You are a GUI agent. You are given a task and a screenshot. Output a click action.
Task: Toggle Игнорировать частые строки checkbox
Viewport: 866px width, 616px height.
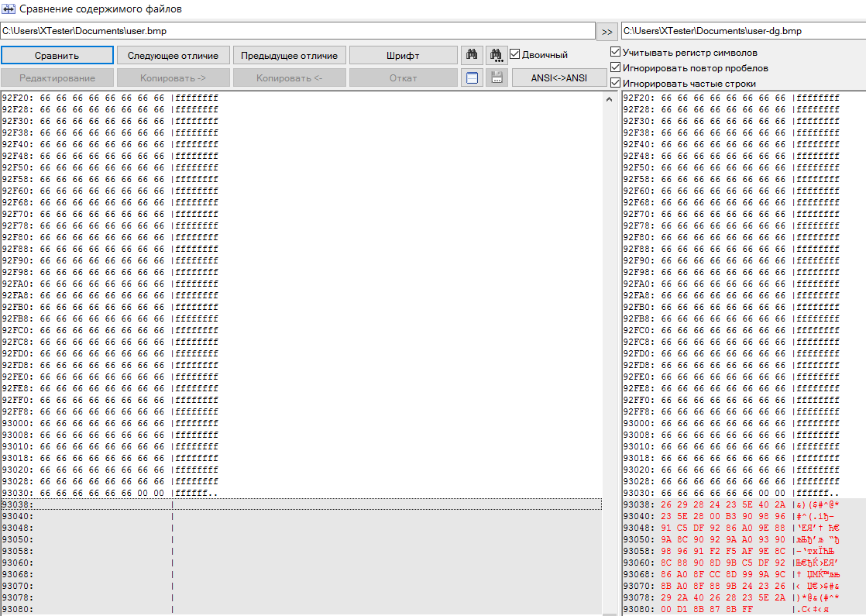click(616, 83)
